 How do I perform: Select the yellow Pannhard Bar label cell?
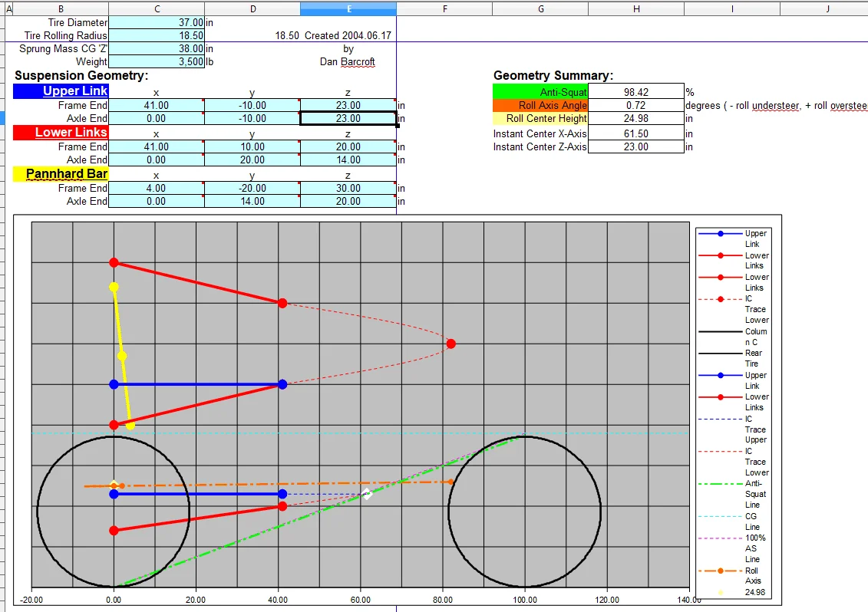pos(61,174)
